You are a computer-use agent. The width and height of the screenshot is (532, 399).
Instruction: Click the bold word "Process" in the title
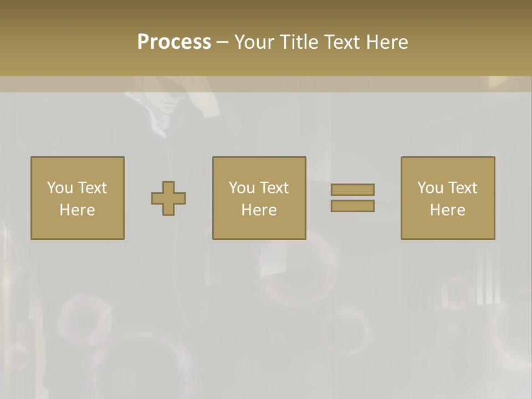pos(174,42)
